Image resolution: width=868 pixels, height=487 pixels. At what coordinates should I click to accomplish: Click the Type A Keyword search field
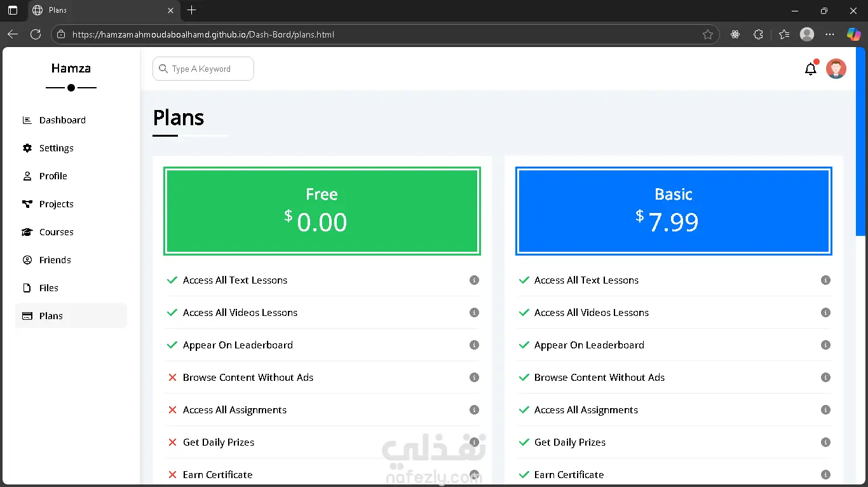click(203, 69)
